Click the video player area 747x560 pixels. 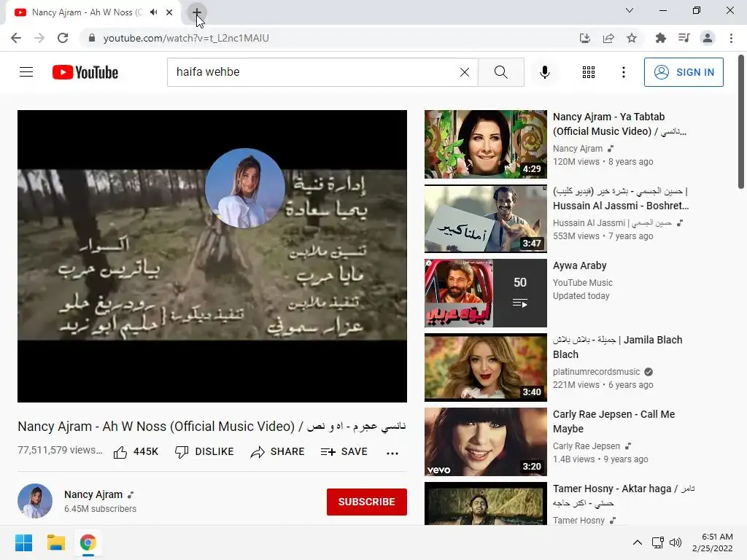[212, 256]
